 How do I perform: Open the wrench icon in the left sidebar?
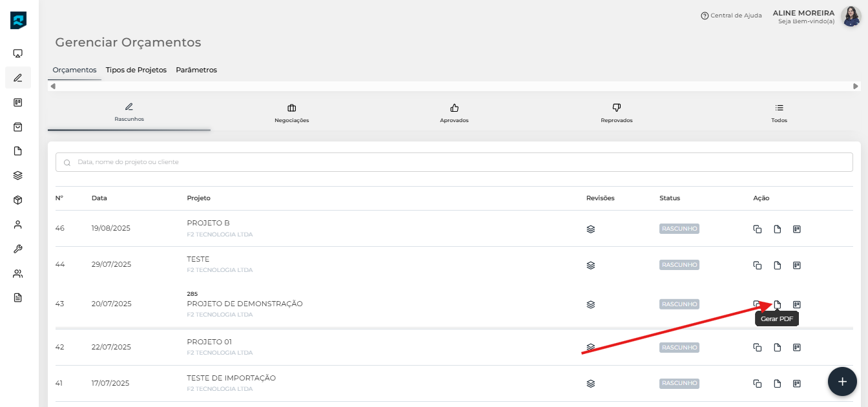18,249
